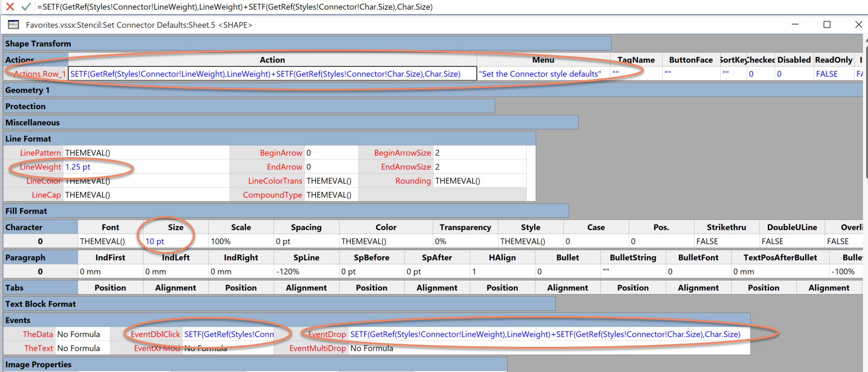Select the Actions.Row_1 row label
The width and height of the screenshot is (868, 372).
point(36,74)
